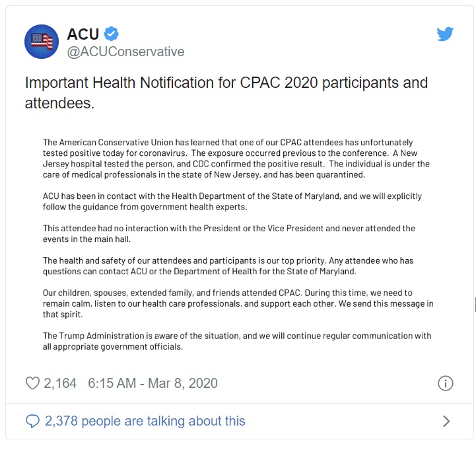Click the ACU profile avatar with flag
The height and width of the screenshot is (450, 476).
pyautogui.click(x=42, y=42)
